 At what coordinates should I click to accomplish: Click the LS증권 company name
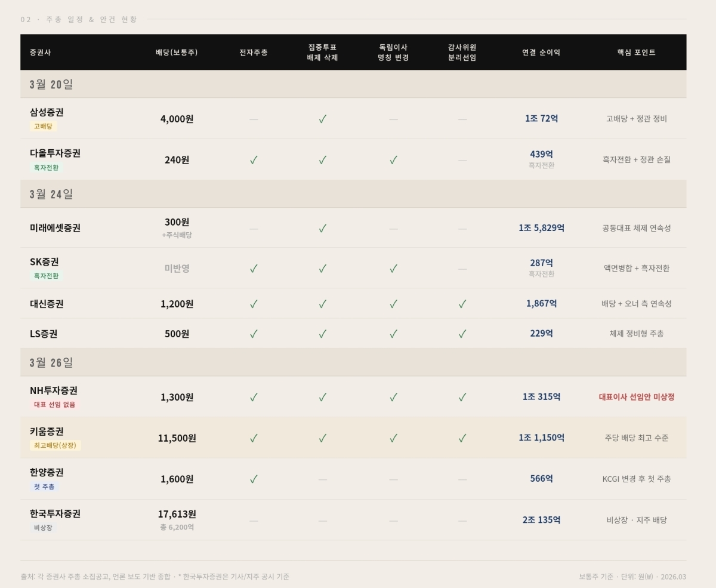[44, 334]
